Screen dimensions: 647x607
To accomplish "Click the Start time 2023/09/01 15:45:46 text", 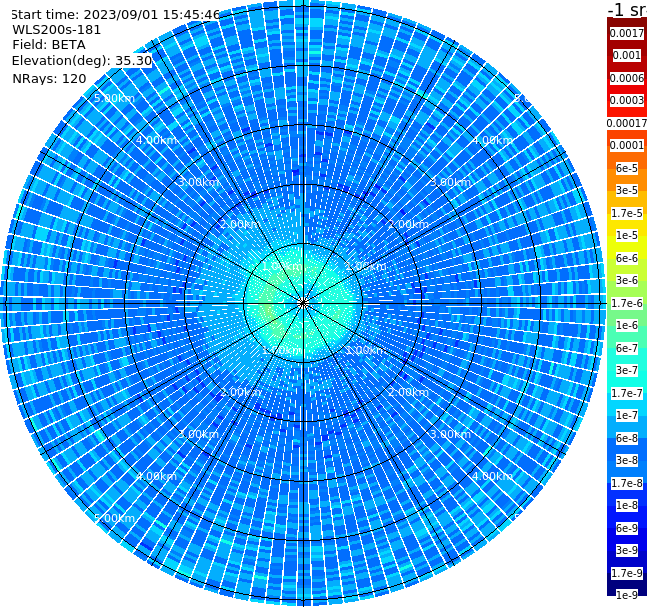I will (115, 15).
